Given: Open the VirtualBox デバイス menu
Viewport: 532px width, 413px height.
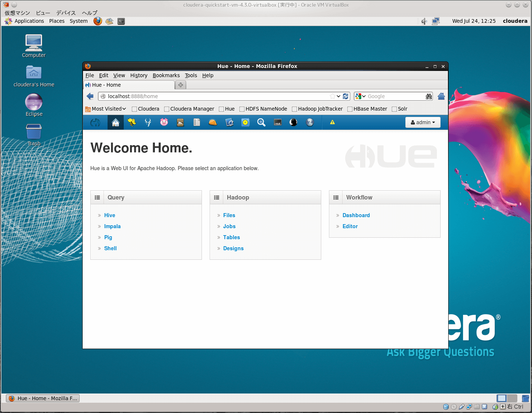Looking at the screenshot, I should (66, 13).
